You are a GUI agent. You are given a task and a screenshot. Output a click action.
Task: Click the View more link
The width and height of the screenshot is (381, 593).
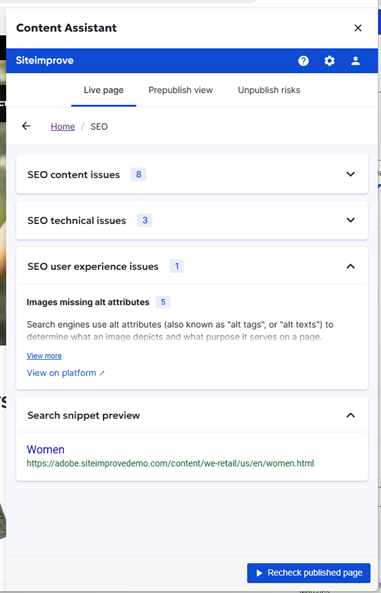pos(44,356)
